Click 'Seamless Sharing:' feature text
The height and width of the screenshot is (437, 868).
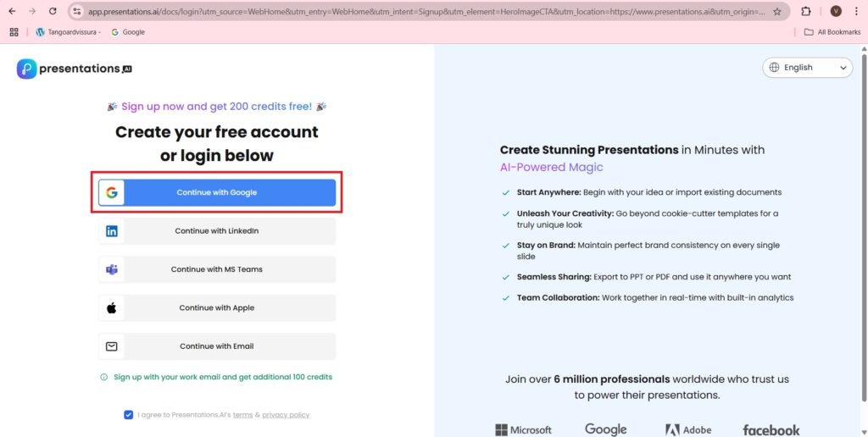(554, 277)
